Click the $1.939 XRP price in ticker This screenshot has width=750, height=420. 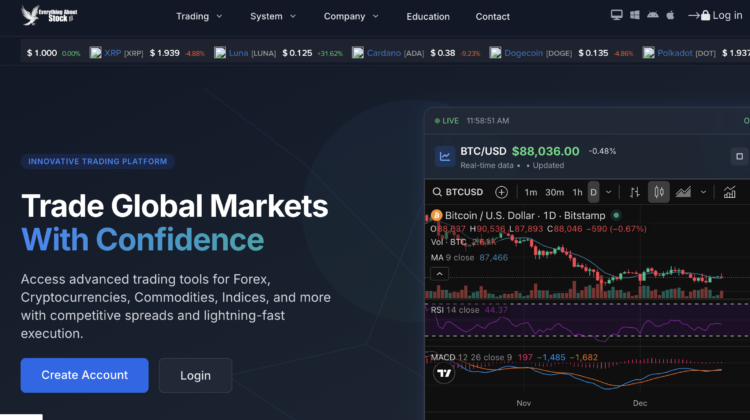pos(165,53)
